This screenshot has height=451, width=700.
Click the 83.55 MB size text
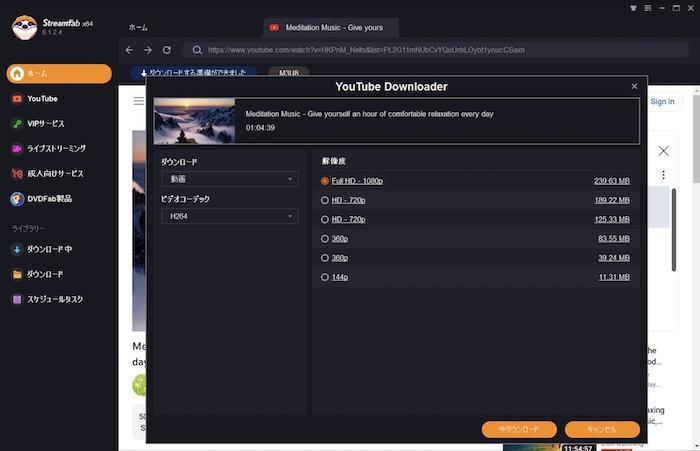click(614, 238)
